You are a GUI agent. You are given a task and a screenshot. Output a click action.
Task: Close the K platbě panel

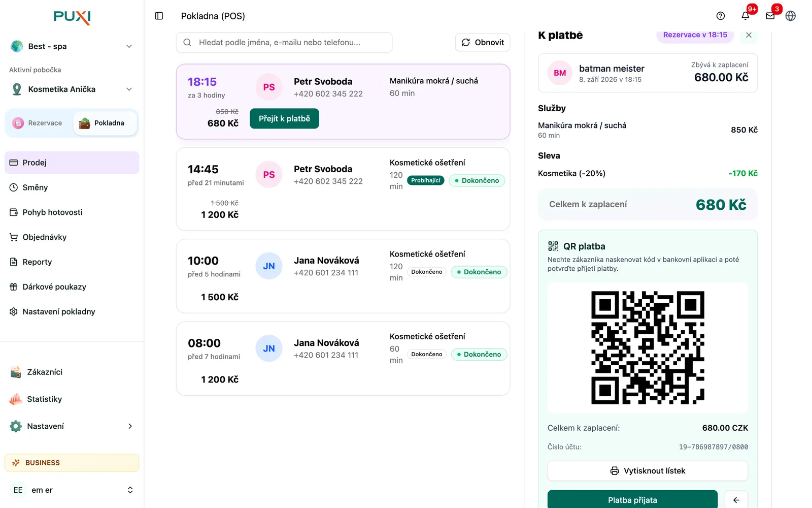coord(749,35)
